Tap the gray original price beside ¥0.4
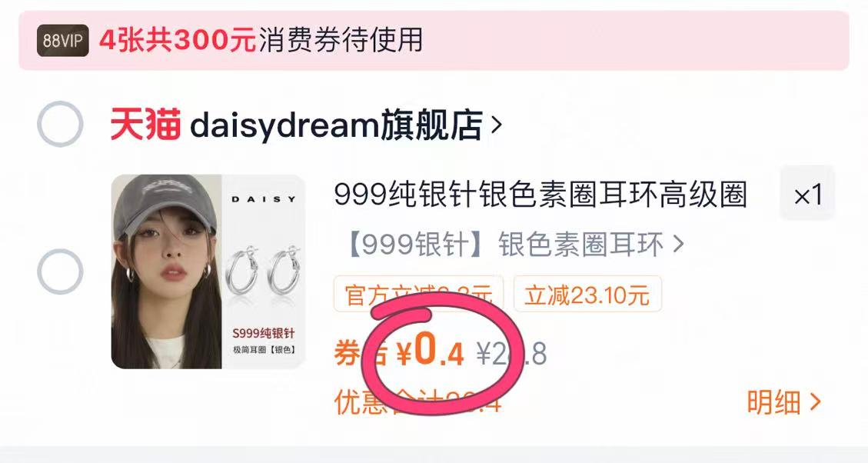 [x=511, y=353]
